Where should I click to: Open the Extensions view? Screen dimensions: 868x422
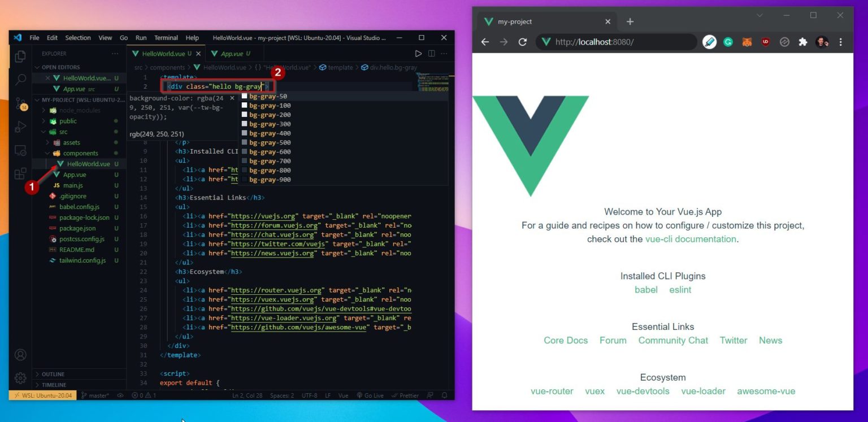[x=20, y=173]
